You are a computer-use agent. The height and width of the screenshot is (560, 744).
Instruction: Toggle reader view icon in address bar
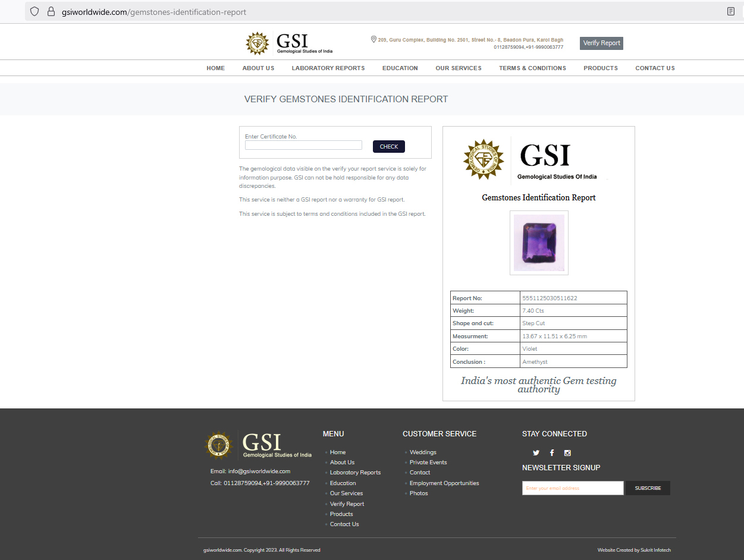pos(731,11)
